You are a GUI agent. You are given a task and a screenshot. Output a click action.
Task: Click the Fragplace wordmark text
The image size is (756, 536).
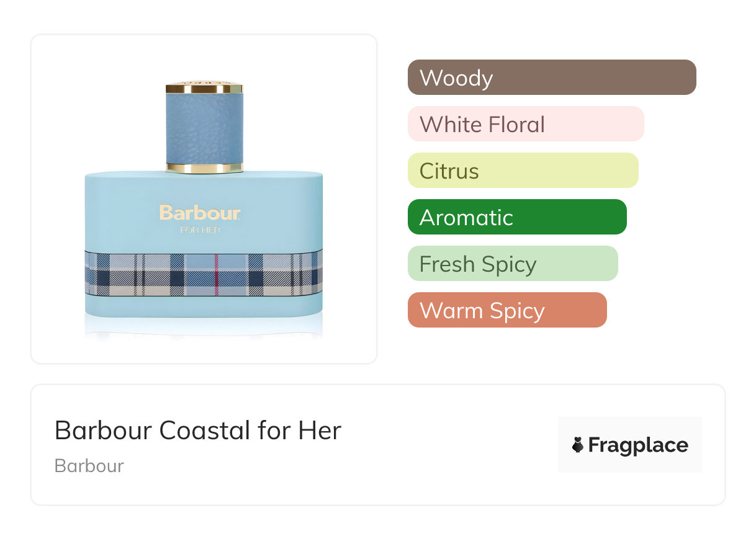[x=638, y=445]
